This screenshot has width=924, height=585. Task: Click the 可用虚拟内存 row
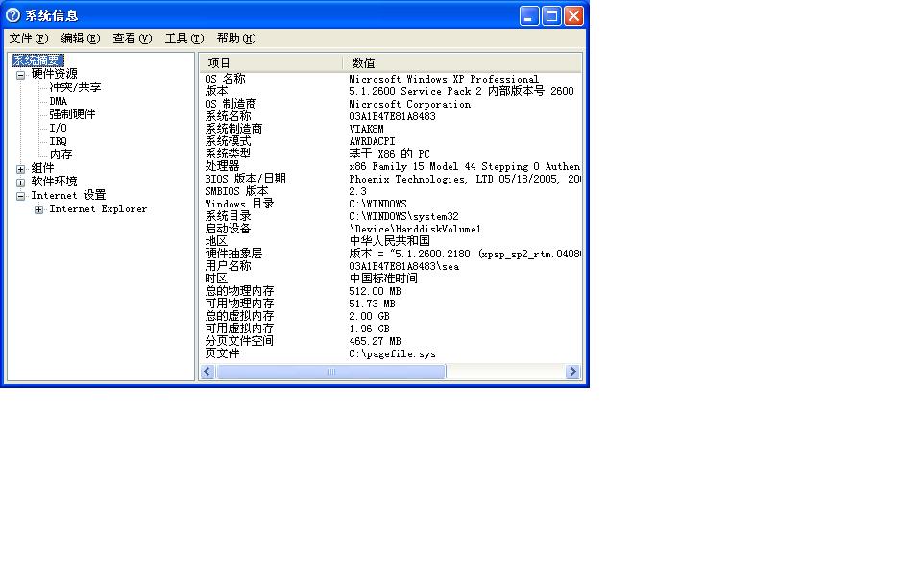pyautogui.click(x=391, y=329)
